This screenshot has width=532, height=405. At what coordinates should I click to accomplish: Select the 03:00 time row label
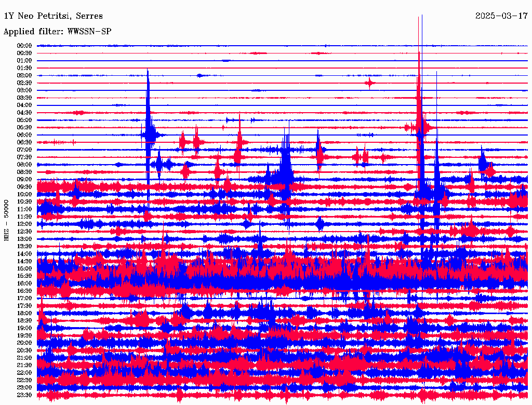pos(24,90)
